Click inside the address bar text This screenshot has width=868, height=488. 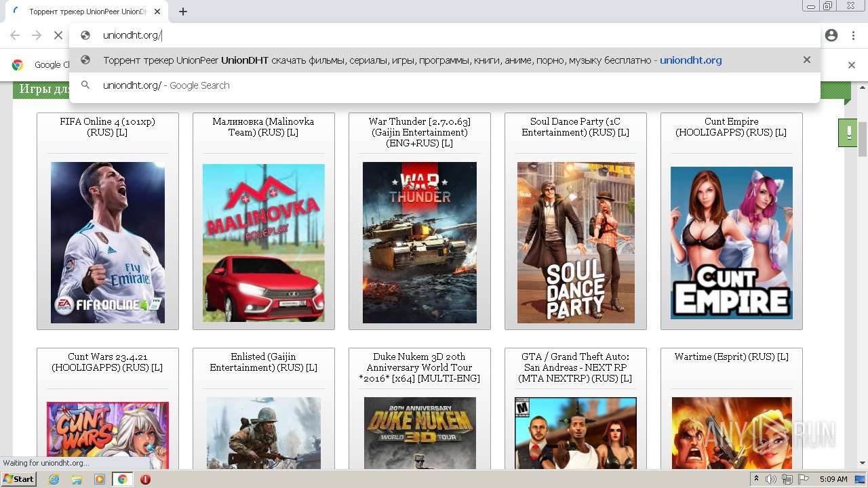(132, 35)
